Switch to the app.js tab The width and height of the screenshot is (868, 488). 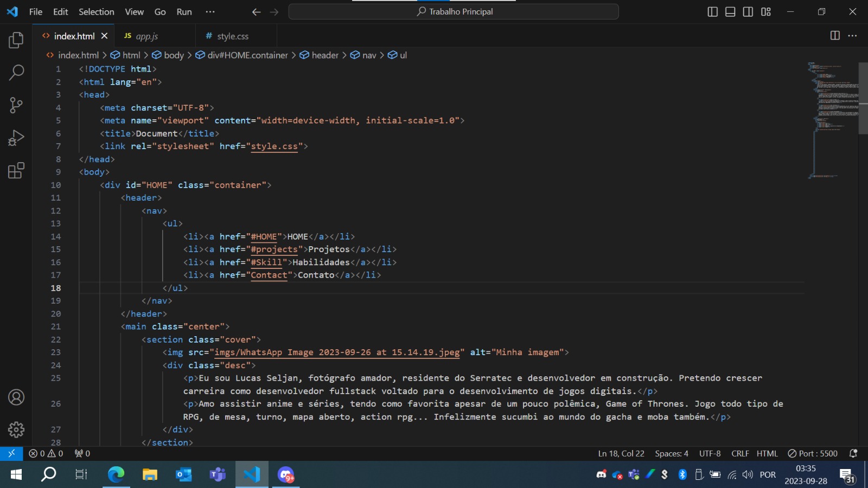146,36
